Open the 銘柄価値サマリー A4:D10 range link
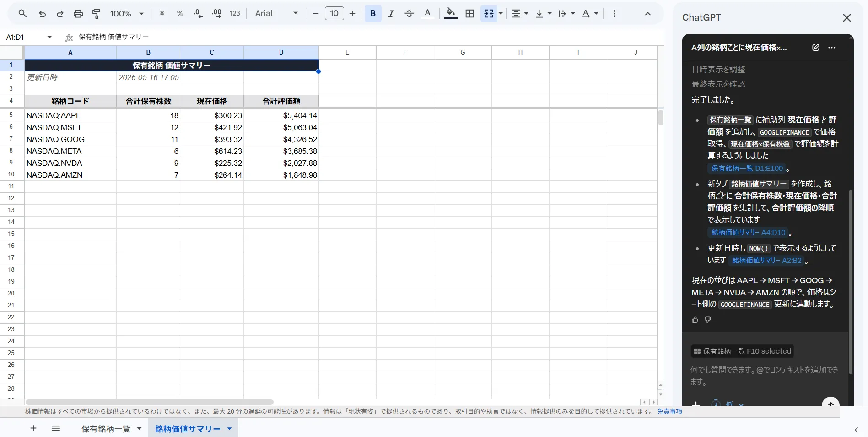The height and width of the screenshot is (437, 868). tap(748, 233)
